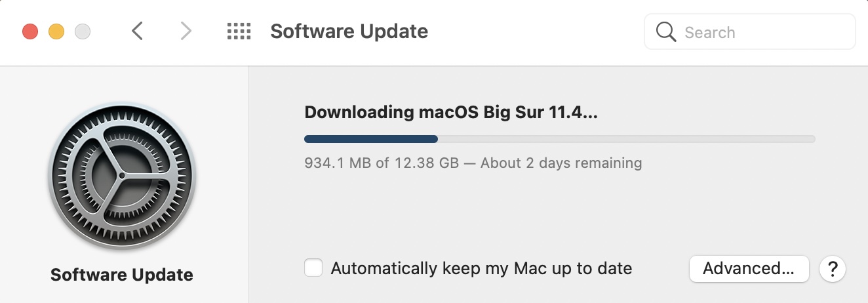Click the '934.1 MB of 12.38 GB' status text
This screenshot has height=303, width=868.
(x=382, y=163)
